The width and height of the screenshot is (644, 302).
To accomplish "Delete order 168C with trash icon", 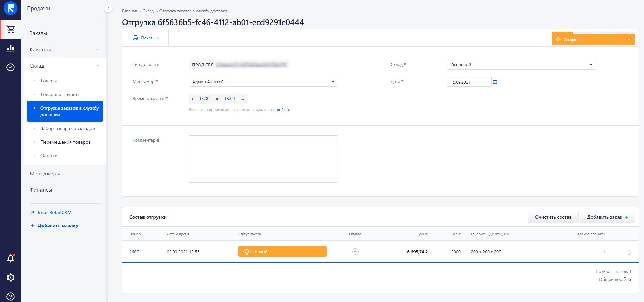I will [629, 252].
